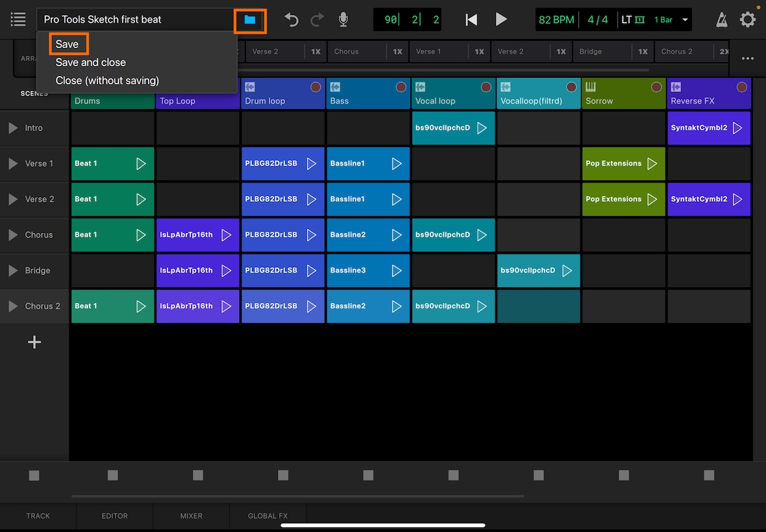Change Chorus arrangement repeat 1X
Image resolution: width=766 pixels, height=532 pixels.
point(397,51)
